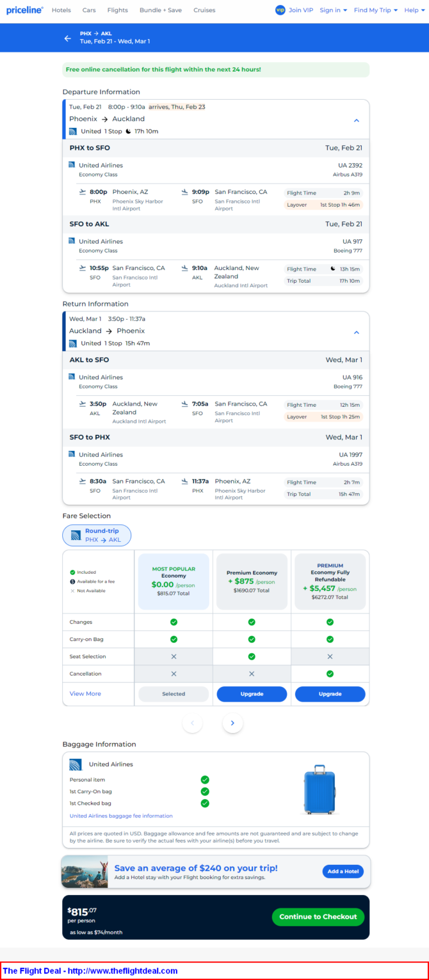Click departure plane icon beside 8:00p Phoenix
Screen dimensions: 429x980
pos(82,192)
